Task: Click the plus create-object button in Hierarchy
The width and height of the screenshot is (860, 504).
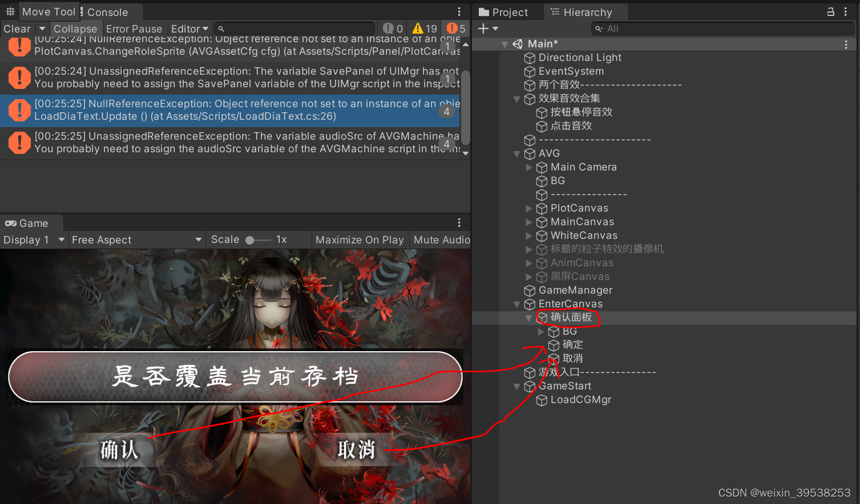Action: pos(483,29)
